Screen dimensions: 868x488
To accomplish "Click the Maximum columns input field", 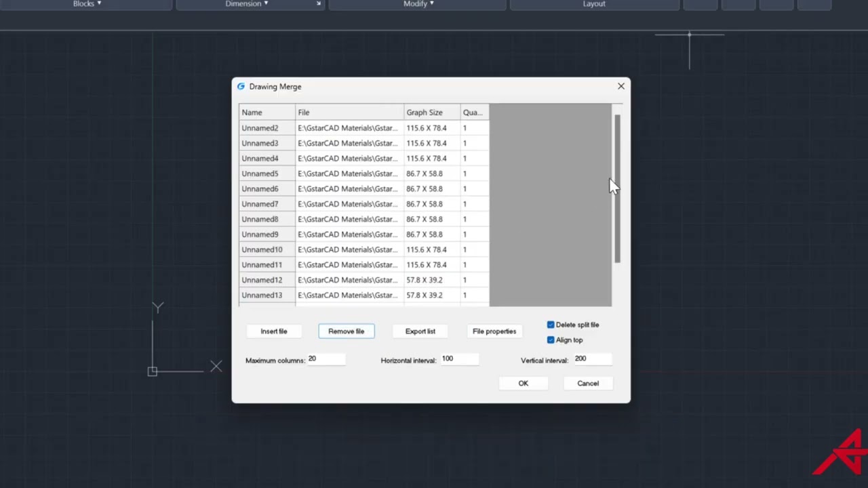I will coord(326,359).
